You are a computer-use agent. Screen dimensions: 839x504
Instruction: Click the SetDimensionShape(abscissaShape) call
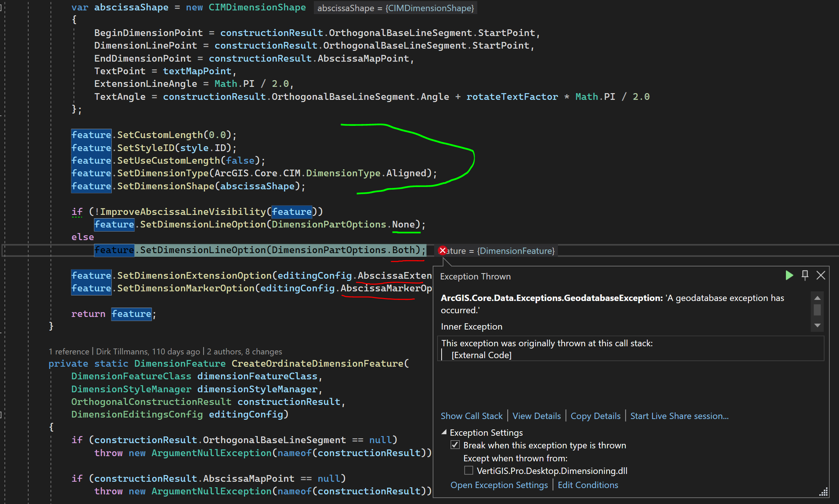pos(211,186)
